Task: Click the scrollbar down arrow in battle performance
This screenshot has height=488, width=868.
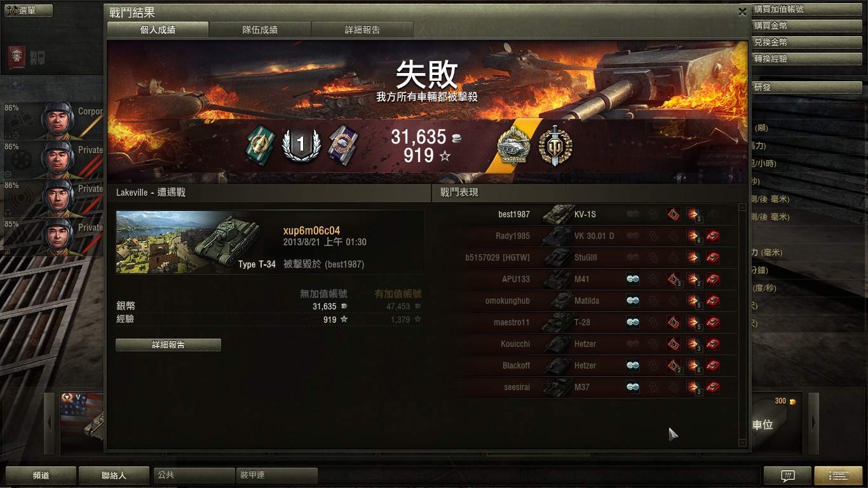Action: point(743,443)
